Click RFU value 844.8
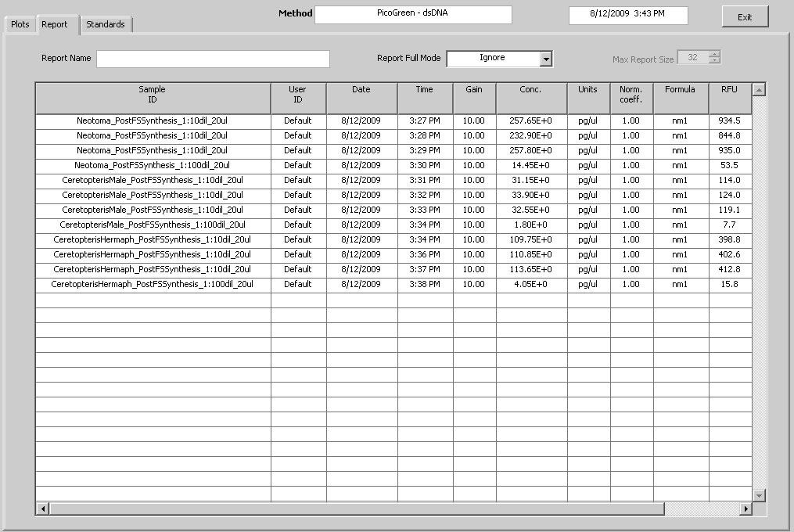The image size is (794, 532). coord(730,136)
